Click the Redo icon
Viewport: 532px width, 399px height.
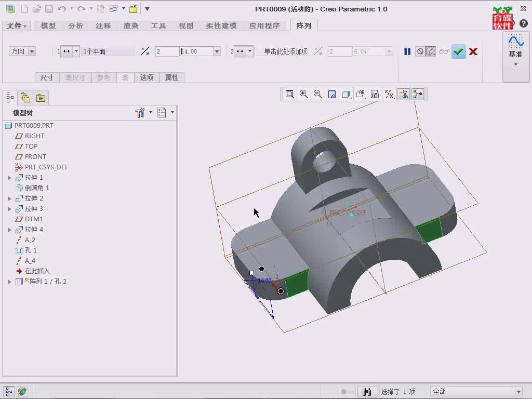click(x=82, y=9)
